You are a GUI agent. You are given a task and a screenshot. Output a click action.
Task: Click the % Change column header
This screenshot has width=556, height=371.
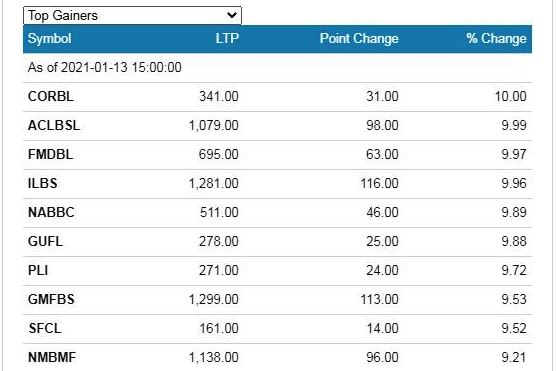click(496, 38)
